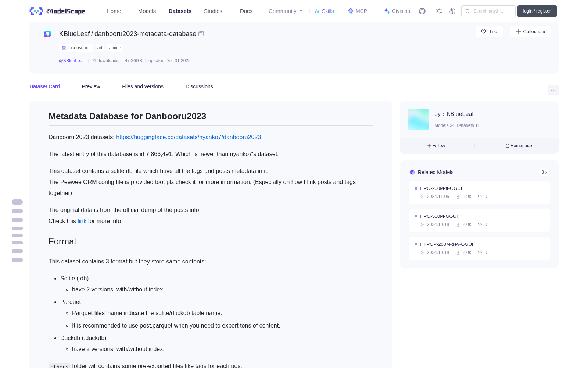Open the TITPOP-200M-dev-GGUF model
Screen dimensions: 588x368
point(447,244)
